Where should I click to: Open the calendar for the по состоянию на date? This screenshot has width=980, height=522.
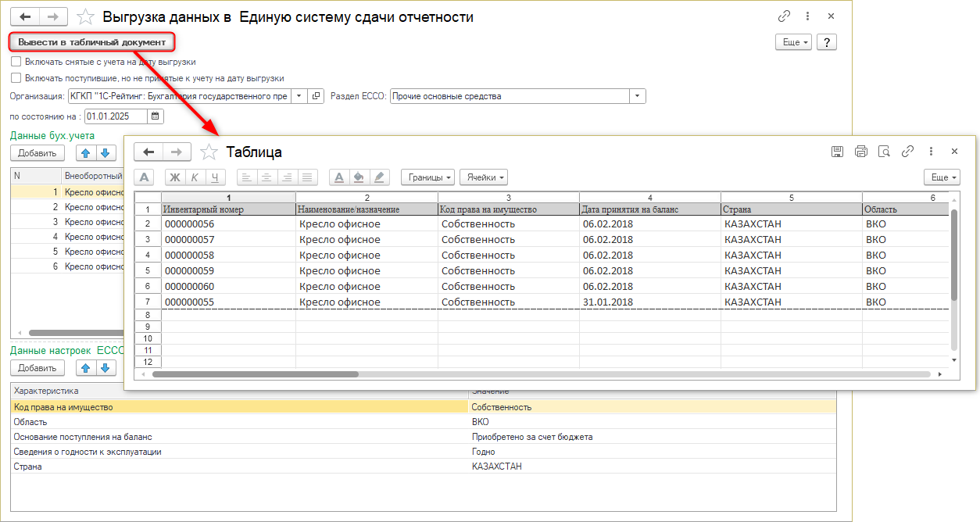(x=156, y=116)
